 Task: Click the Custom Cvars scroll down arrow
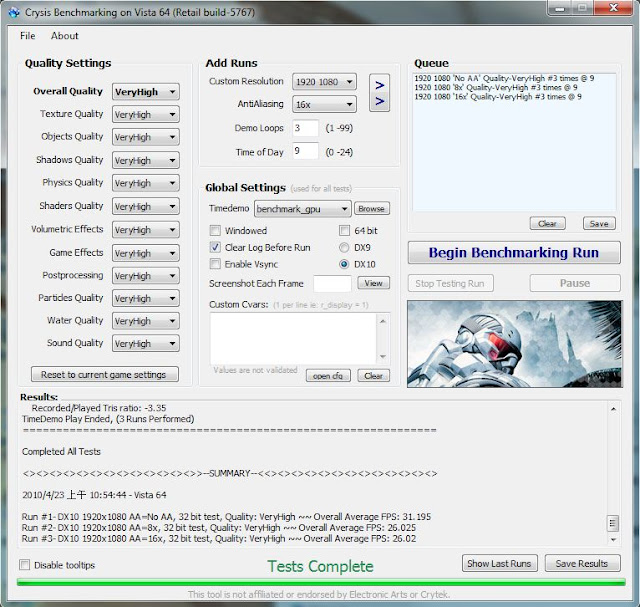pyautogui.click(x=383, y=357)
